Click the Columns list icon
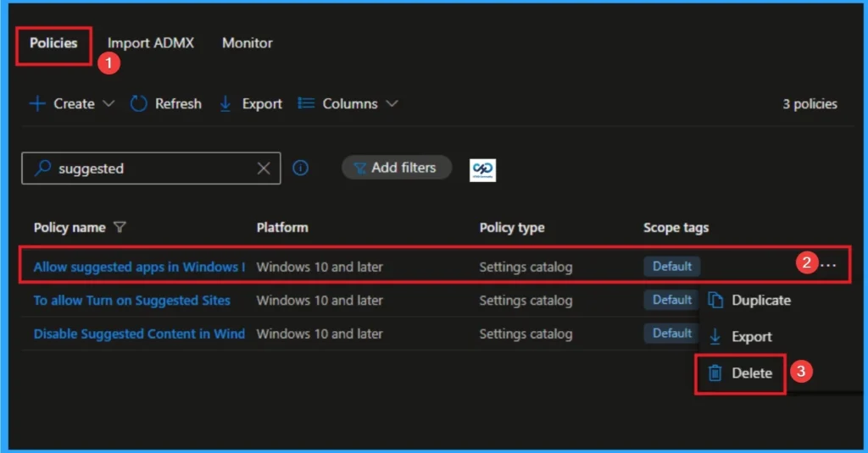 (306, 103)
